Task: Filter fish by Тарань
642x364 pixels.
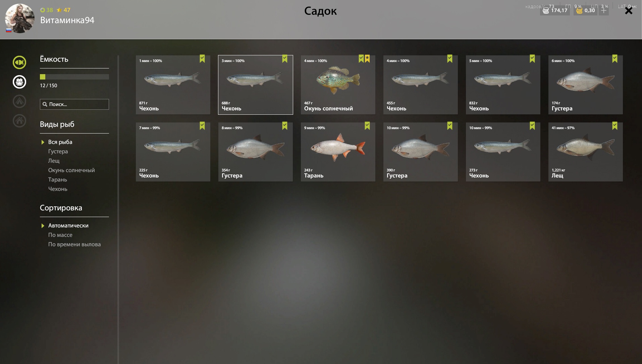Action: tap(58, 179)
